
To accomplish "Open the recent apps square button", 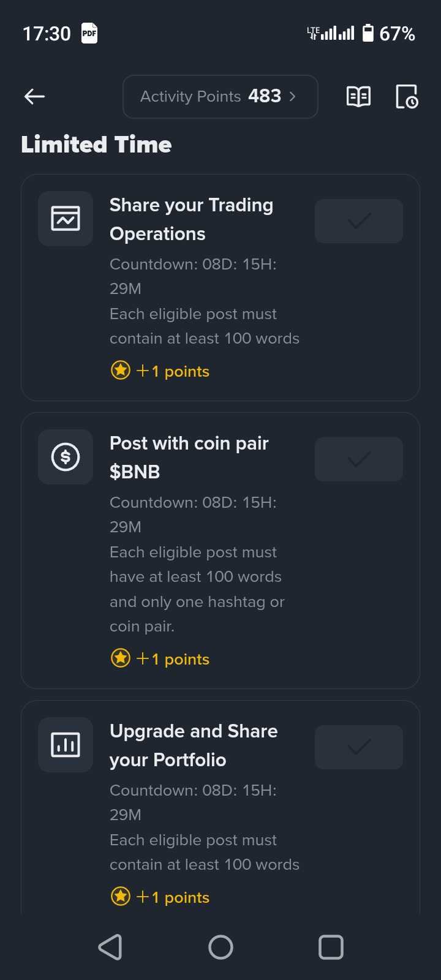I will pyautogui.click(x=331, y=947).
